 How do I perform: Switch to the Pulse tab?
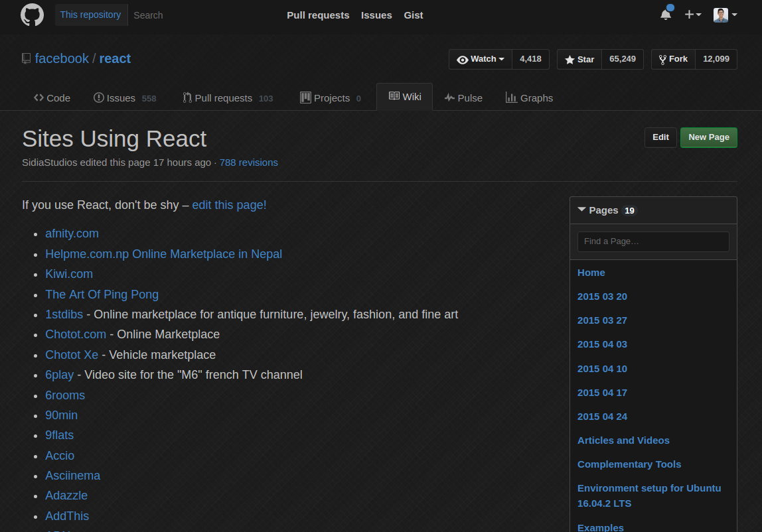pos(463,98)
